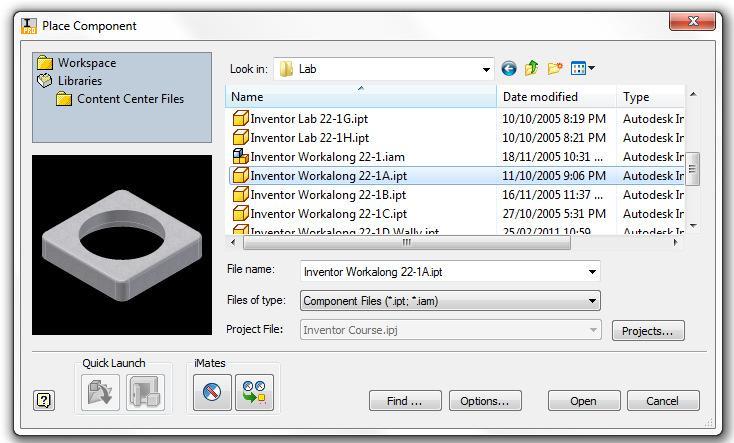Open the help question mark icon
Viewport: 734px width, 443px height.
(44, 400)
